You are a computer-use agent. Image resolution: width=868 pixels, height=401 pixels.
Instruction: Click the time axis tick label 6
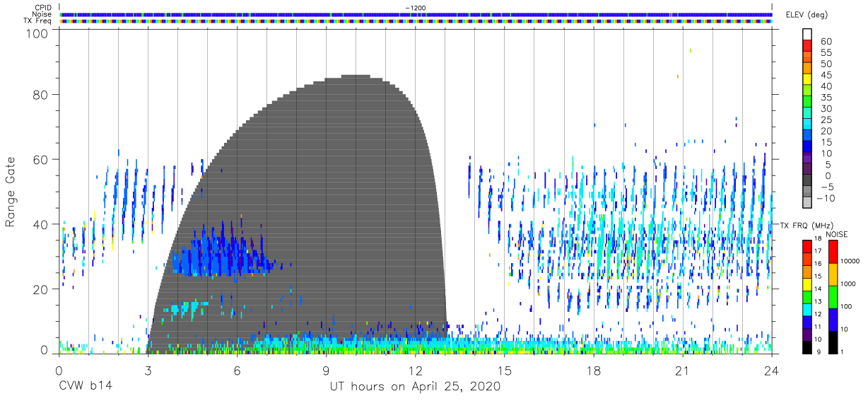(237, 370)
